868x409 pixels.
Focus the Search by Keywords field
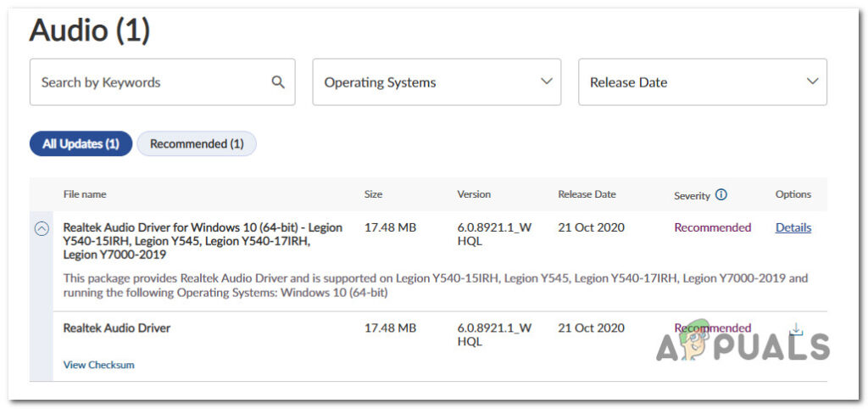[162, 82]
